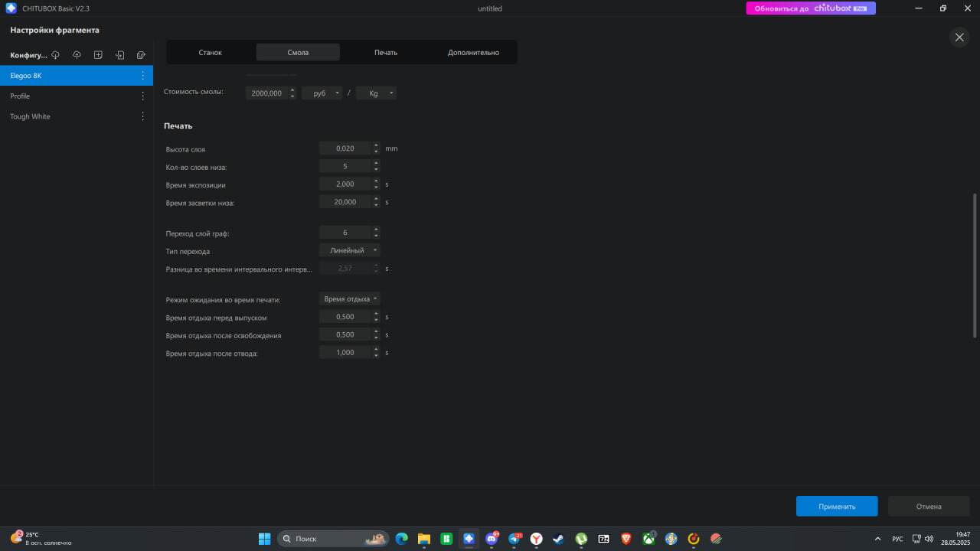980x551 pixels.
Task: Switch to the Печать tab
Action: tap(386, 52)
